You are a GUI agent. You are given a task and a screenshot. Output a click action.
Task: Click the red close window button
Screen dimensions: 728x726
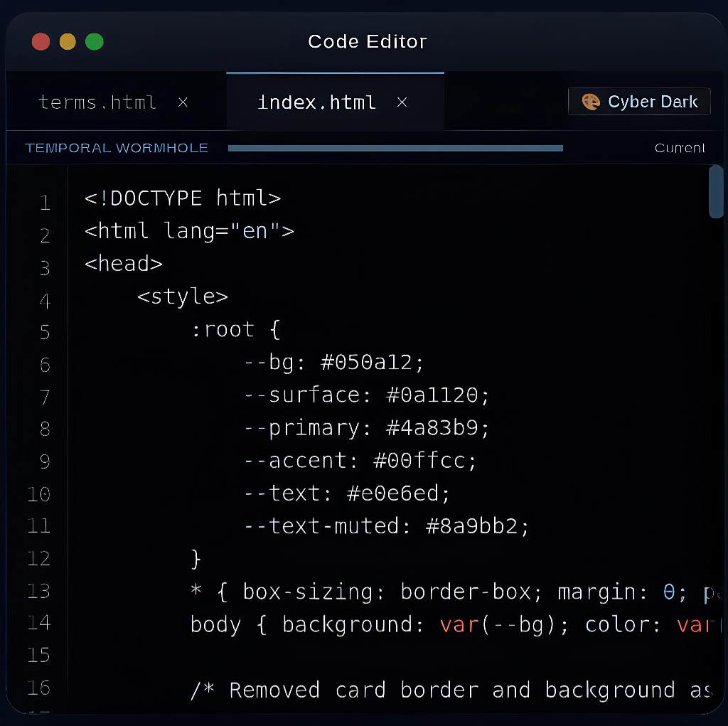pyautogui.click(x=41, y=42)
